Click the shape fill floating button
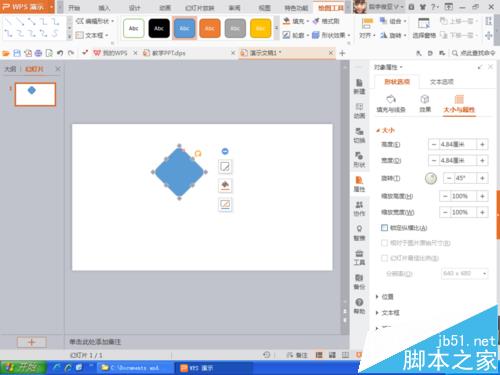Image resolution: width=500 pixels, height=375 pixels. (x=225, y=185)
